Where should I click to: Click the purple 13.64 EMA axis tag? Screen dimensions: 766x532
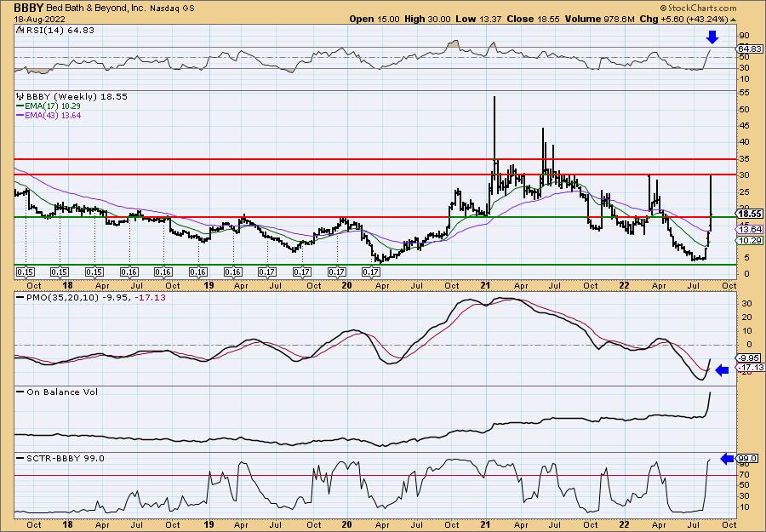(x=750, y=229)
